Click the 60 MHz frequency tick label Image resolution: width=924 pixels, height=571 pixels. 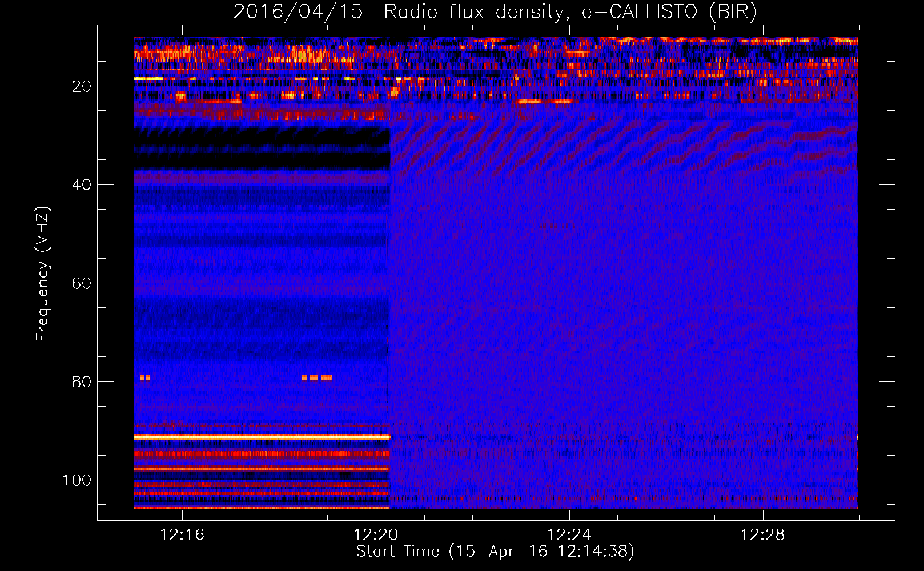pos(82,283)
